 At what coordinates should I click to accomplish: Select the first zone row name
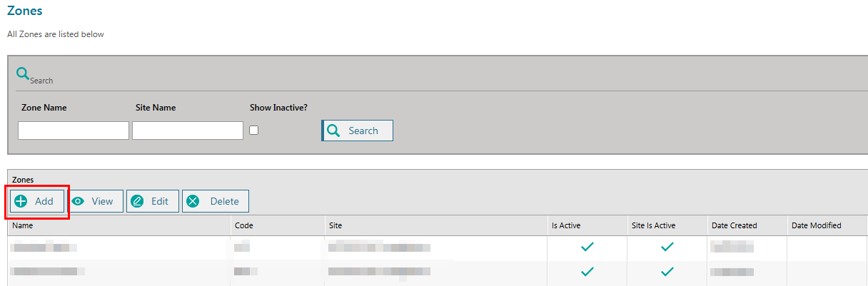tap(44, 247)
